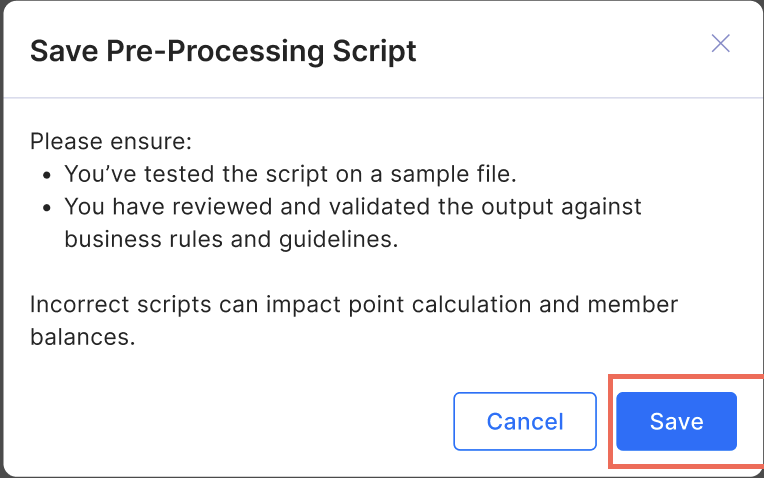Click the Save Pre-Processing Script title
764x478 pixels.
[x=223, y=51]
